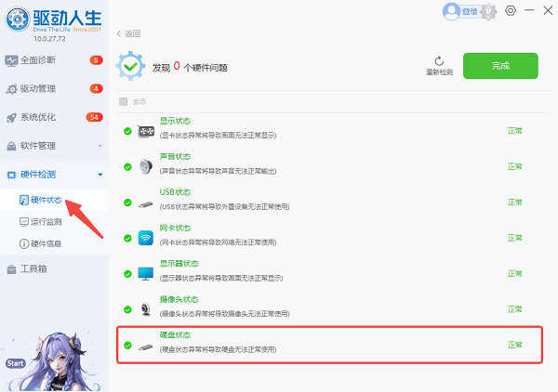This screenshot has height=392, width=558.
Task: Open the 全面诊断 menu item
Action: 54,60
